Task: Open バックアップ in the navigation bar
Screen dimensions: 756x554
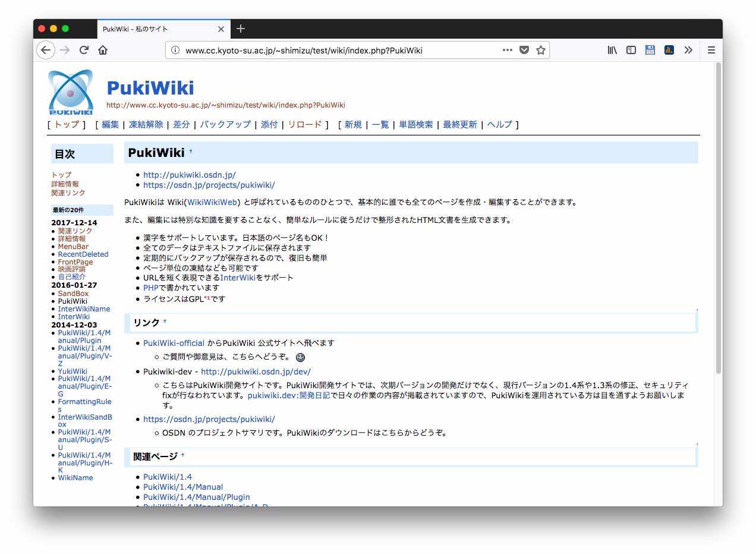Action: (225, 124)
